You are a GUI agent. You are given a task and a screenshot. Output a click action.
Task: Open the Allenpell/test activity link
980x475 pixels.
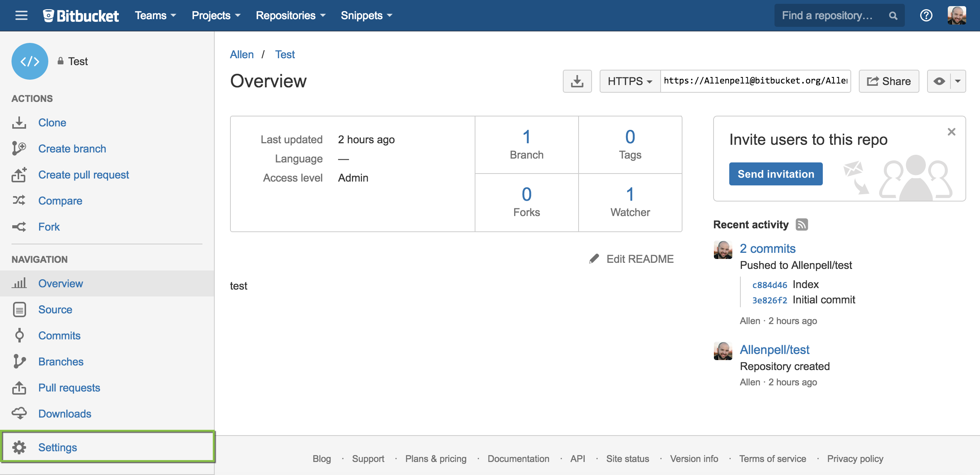(774, 350)
